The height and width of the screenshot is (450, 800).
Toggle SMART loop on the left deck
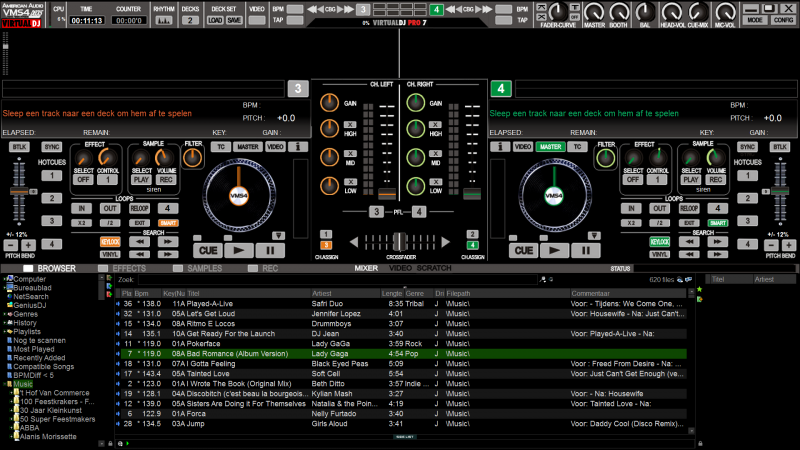coord(167,223)
